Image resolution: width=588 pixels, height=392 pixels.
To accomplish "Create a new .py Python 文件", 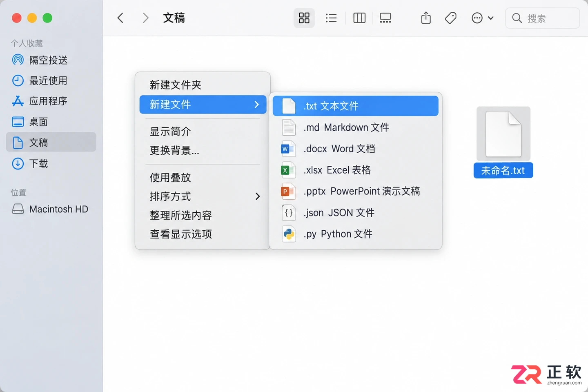I will click(x=355, y=234).
